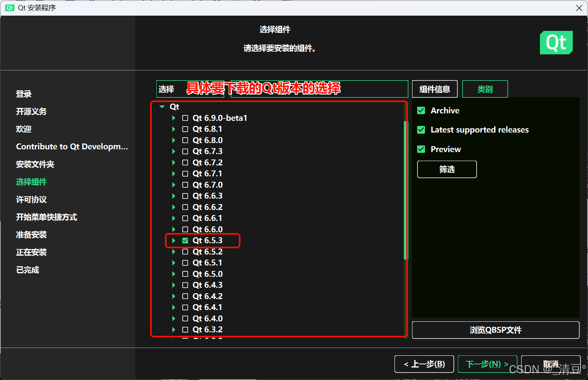Disable the Latest supported releases checkbox

[x=421, y=130]
